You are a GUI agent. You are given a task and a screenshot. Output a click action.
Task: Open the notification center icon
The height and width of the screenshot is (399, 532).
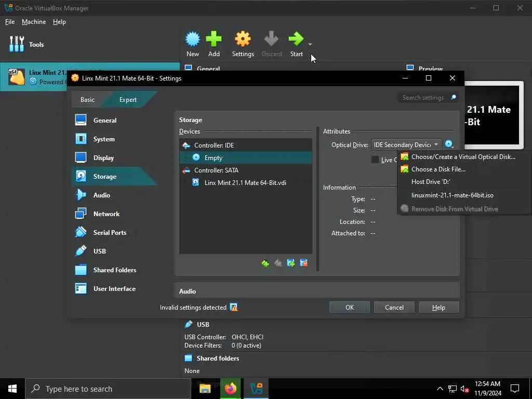point(515,389)
